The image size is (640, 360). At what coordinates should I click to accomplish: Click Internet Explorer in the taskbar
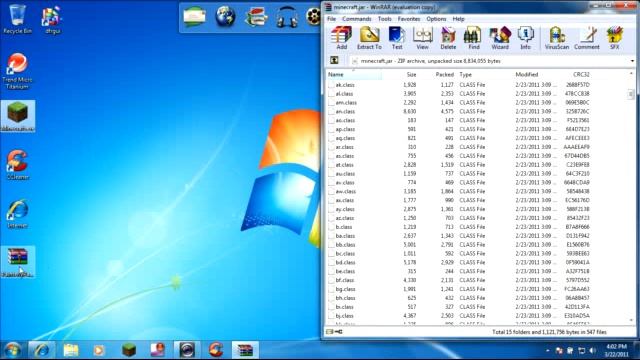[x=41, y=350]
